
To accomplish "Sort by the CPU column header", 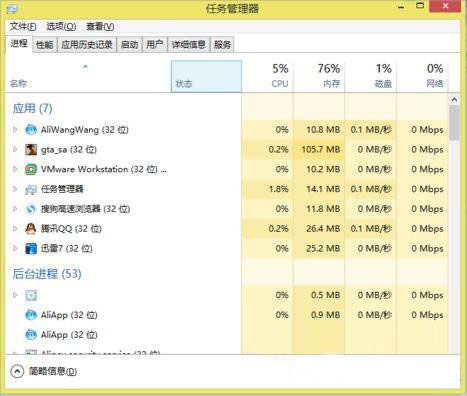I will point(268,76).
